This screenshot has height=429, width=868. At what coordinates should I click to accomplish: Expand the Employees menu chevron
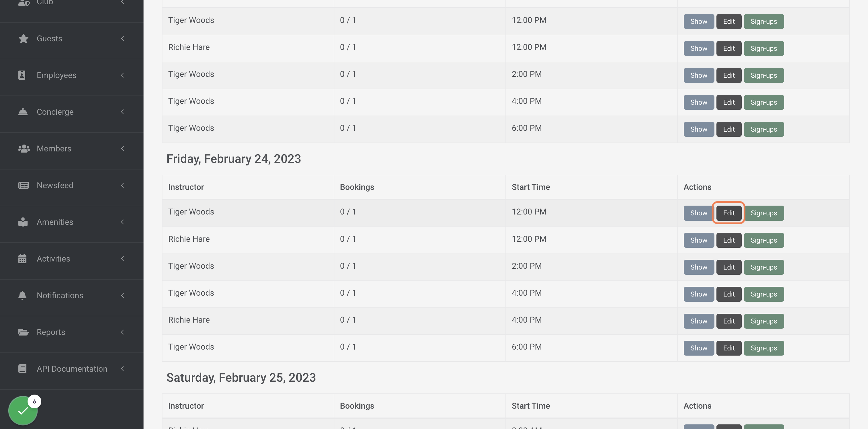(122, 75)
